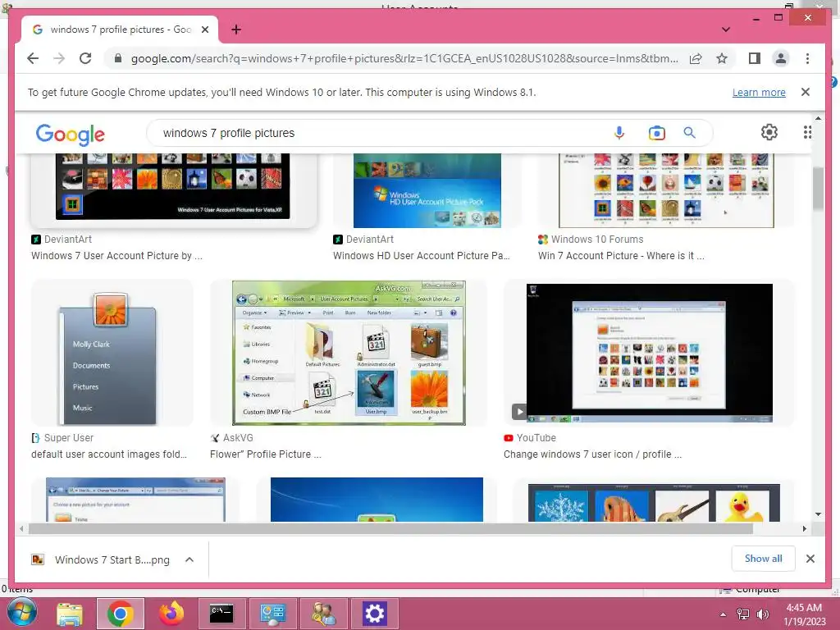Expand the download item options chevron

point(189,559)
